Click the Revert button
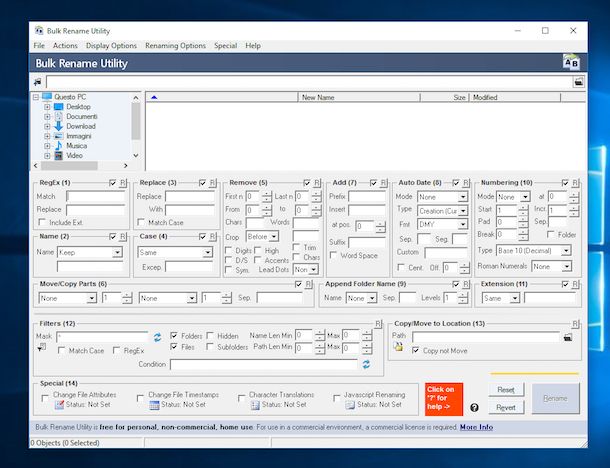 (506, 407)
